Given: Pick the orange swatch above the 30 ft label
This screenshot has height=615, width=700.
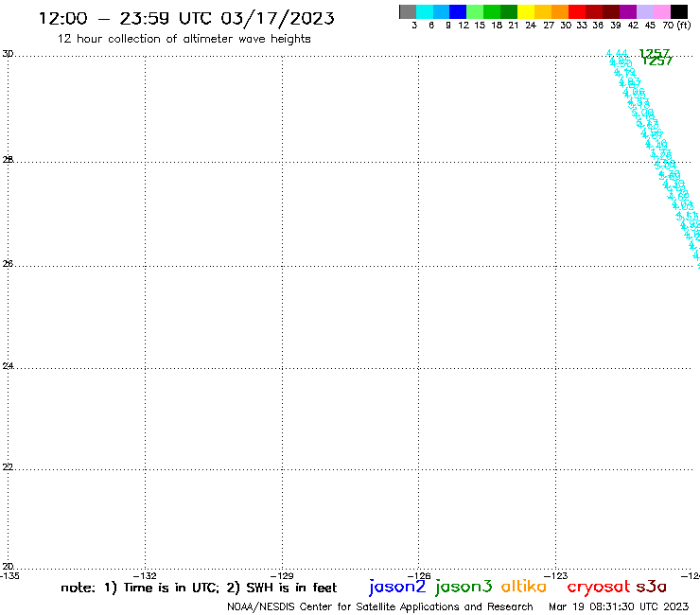Looking at the screenshot, I should pos(560,12).
